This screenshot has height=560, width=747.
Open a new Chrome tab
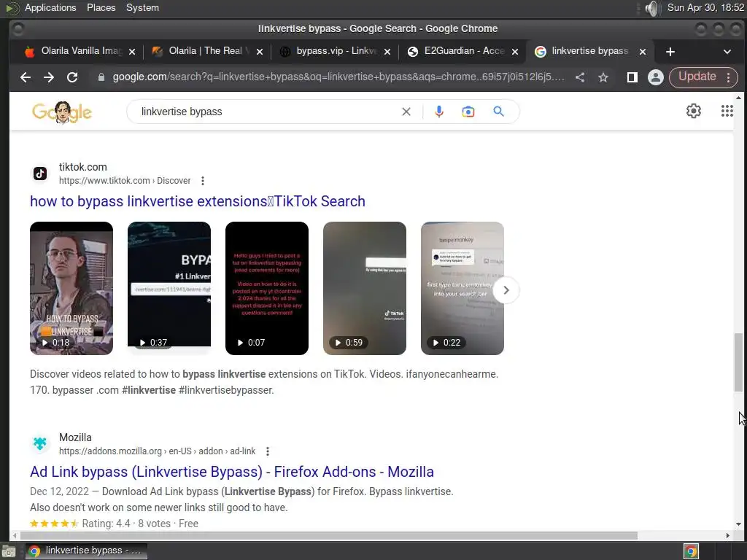(x=670, y=52)
